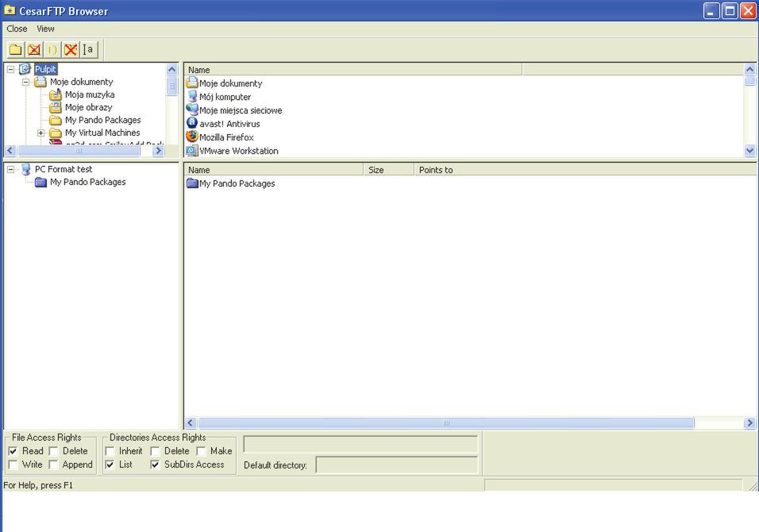Screen dimensions: 759x532
Task: Click the Moja muzyka folder icon
Action: (56, 94)
